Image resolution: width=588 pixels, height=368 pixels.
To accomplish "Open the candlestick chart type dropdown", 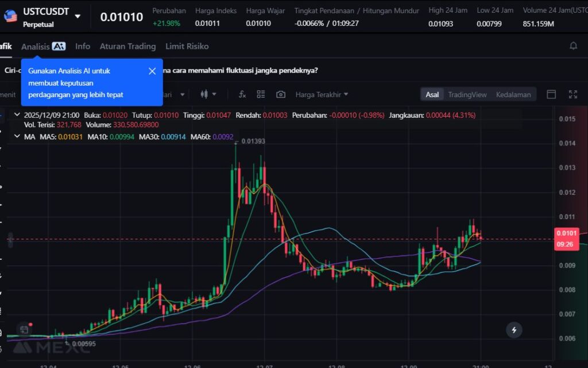I will pos(208,94).
